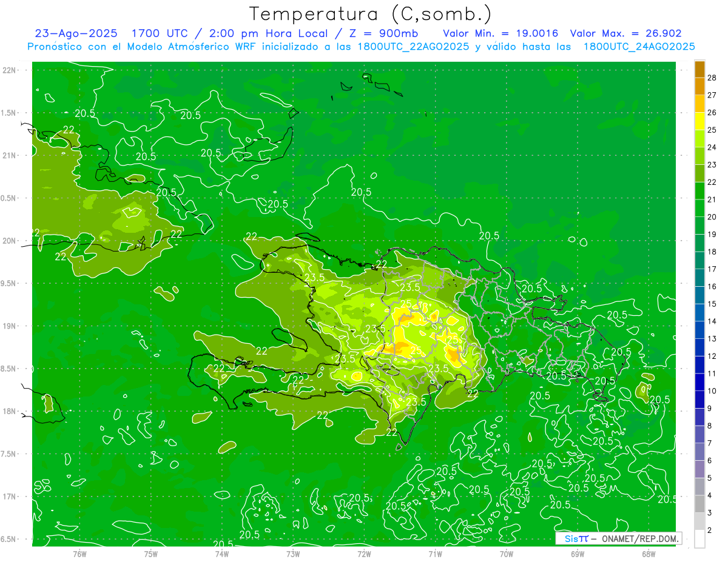
Task: Click the color scale label "2"
Action: click(x=710, y=530)
